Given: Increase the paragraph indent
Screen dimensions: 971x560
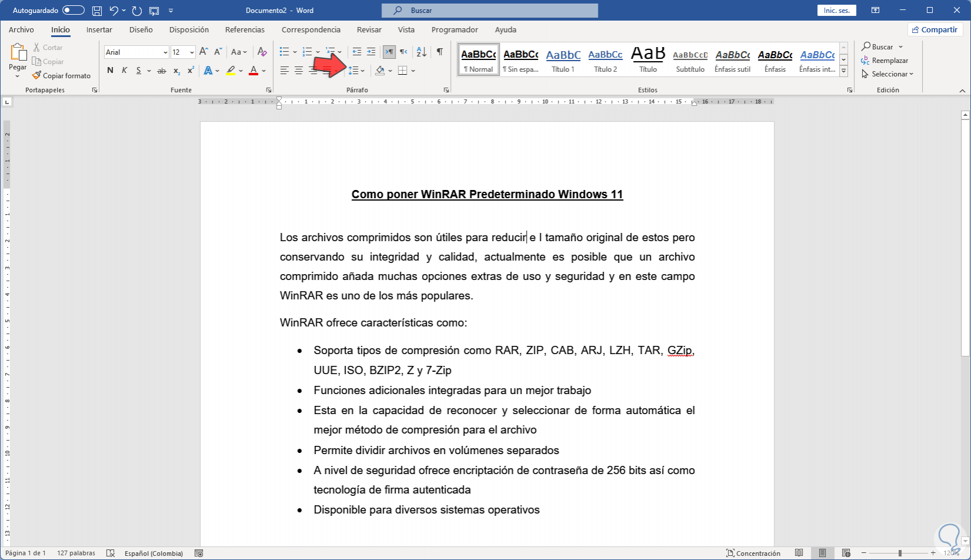Looking at the screenshot, I should pyautogui.click(x=371, y=52).
